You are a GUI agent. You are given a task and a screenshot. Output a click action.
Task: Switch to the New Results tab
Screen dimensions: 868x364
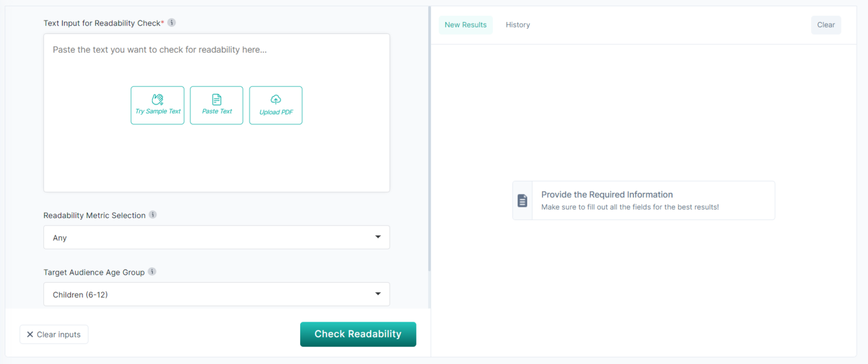tap(465, 25)
